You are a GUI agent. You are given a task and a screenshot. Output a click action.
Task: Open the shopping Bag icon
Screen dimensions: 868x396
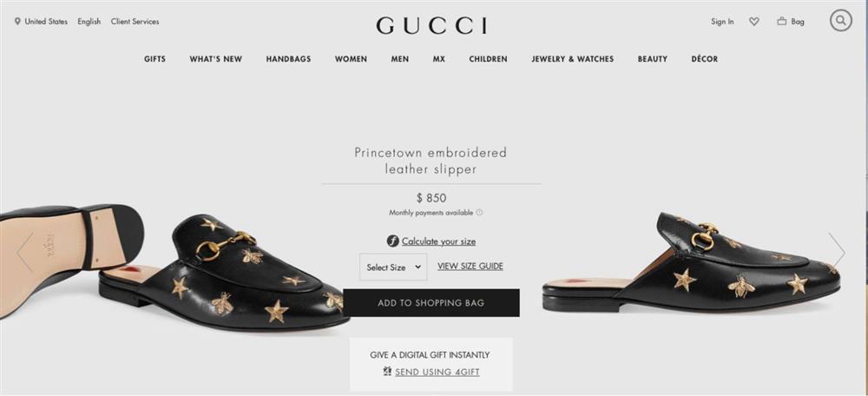782,22
